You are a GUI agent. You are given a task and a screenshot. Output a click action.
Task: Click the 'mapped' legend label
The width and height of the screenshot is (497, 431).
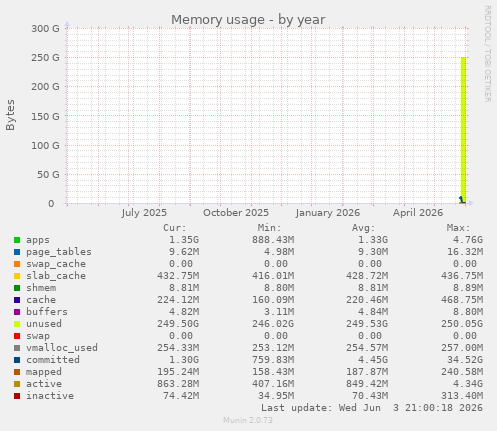pyautogui.click(x=44, y=372)
